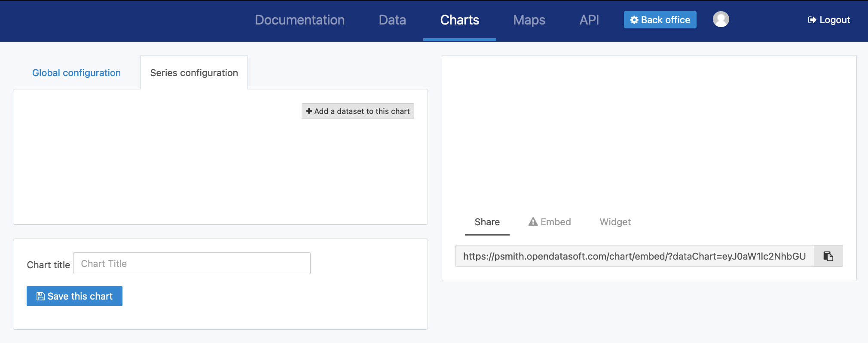Click the chart embed URL text field

[x=634, y=256]
